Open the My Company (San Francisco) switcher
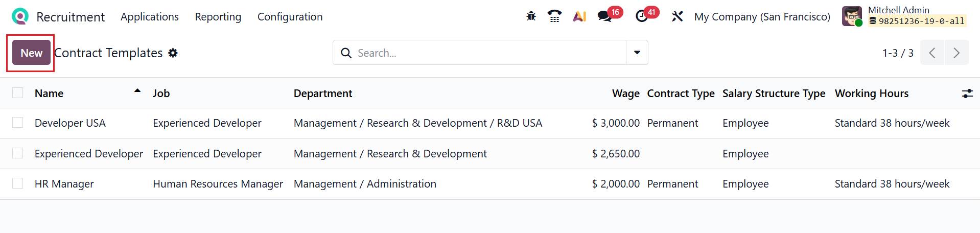980x233 pixels. [x=762, y=17]
